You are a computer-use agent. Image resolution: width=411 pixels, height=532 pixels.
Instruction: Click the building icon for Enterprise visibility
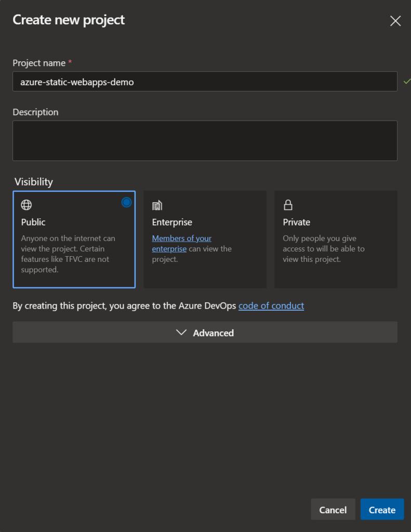coord(157,205)
